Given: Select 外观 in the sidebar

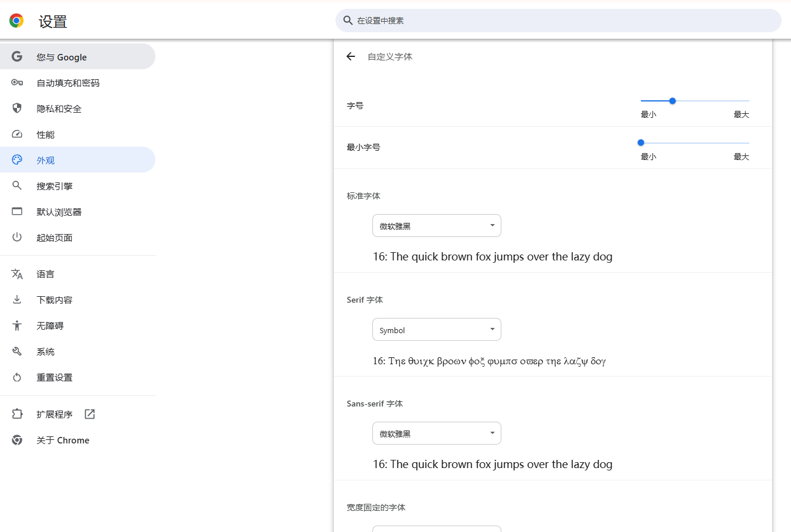Looking at the screenshot, I should [77, 160].
